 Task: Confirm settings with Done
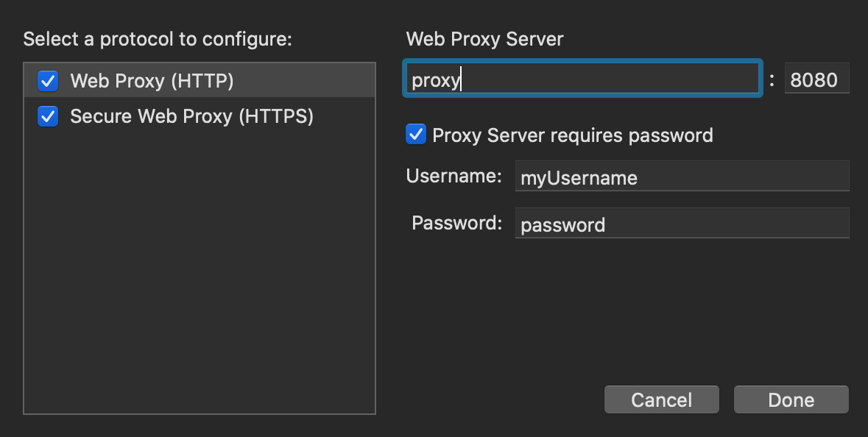coord(791,399)
